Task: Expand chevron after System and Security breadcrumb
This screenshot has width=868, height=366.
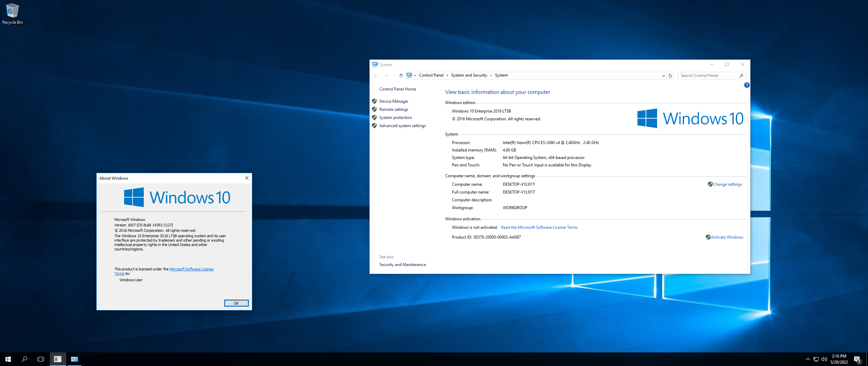Action: click(x=491, y=75)
